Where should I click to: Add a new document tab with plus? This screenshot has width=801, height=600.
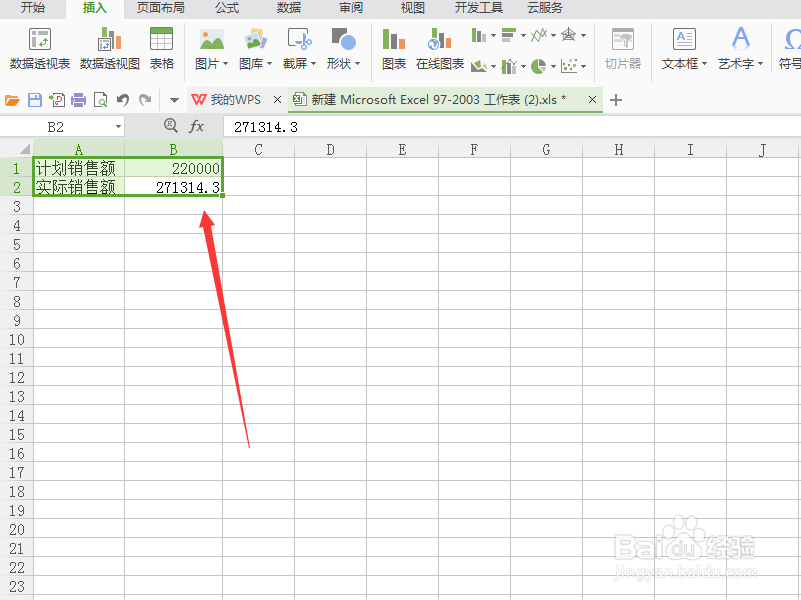point(616,100)
